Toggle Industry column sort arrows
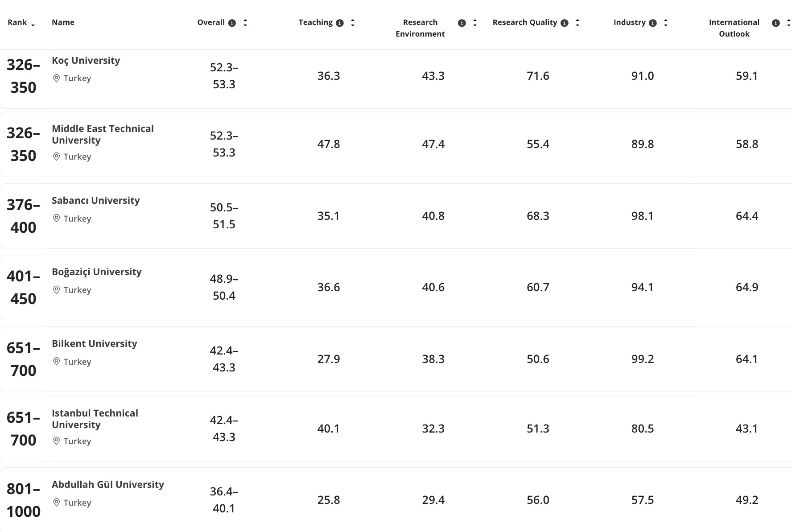This screenshot has height=532, width=792. tap(666, 23)
